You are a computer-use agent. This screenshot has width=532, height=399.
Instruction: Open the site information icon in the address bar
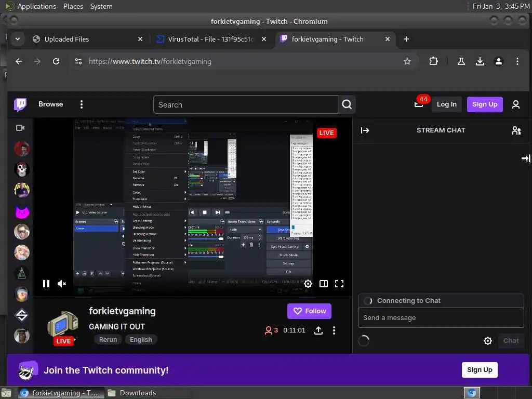pos(78,61)
